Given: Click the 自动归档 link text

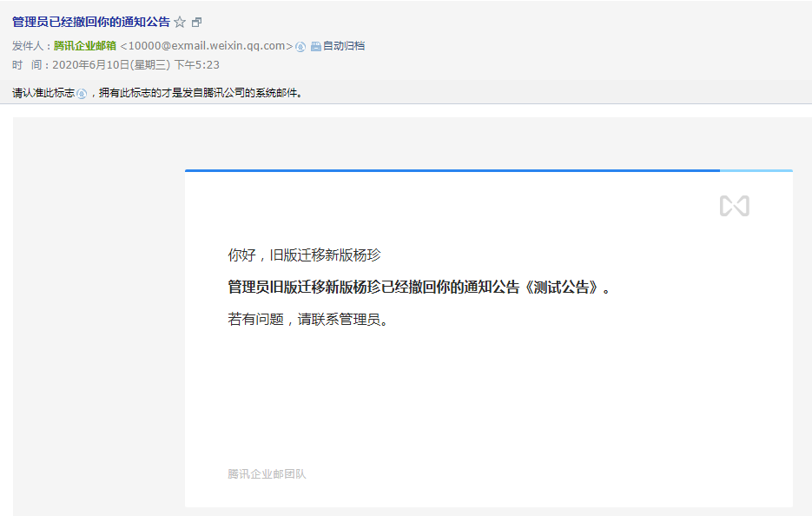Looking at the screenshot, I should (x=344, y=46).
